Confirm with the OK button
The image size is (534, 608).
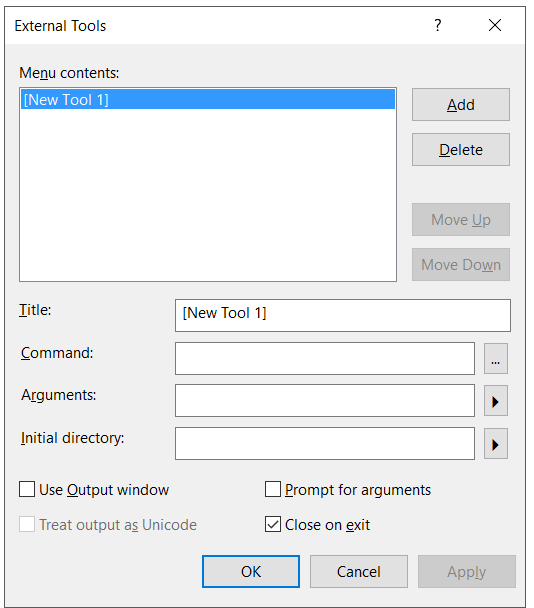[251, 572]
